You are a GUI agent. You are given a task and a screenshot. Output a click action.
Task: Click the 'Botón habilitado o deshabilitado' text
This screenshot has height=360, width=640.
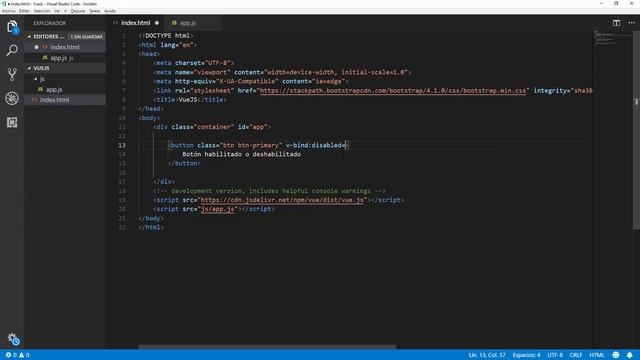point(242,154)
